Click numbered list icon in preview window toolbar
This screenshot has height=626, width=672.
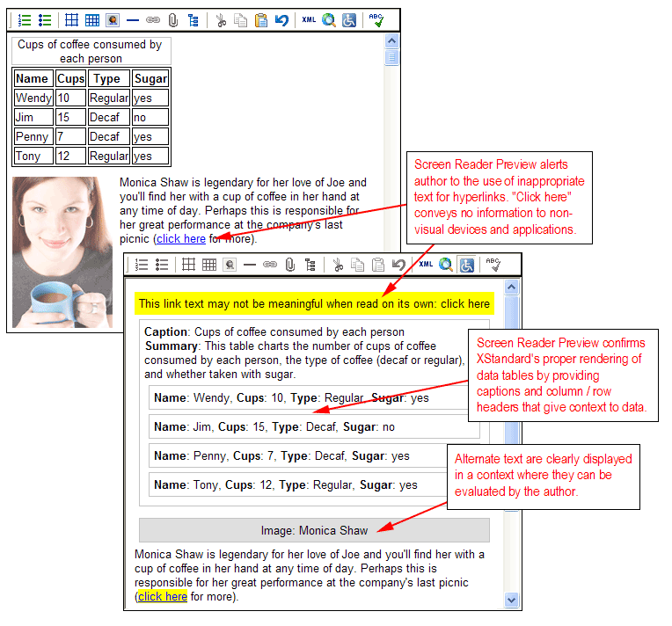point(142,265)
